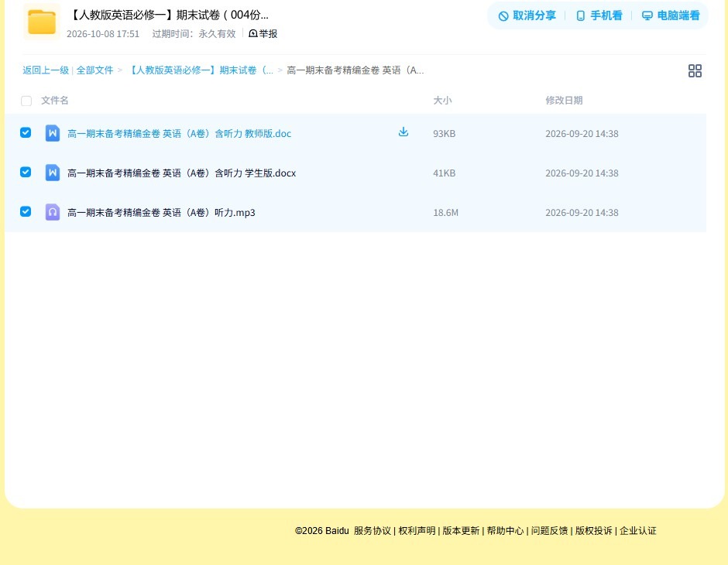Screen dimensions: 728x565
Task: Open 高一期末备考精编金卷 教师版.doc file name
Action: coord(179,134)
